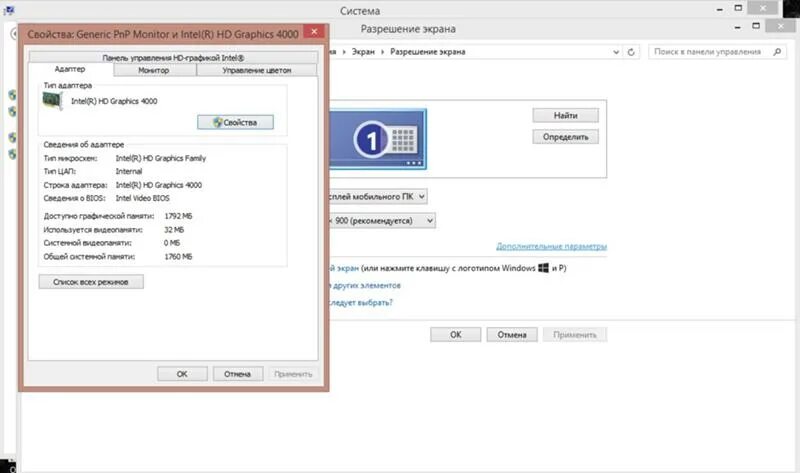Click the Intel Video BIOS value

click(142, 198)
